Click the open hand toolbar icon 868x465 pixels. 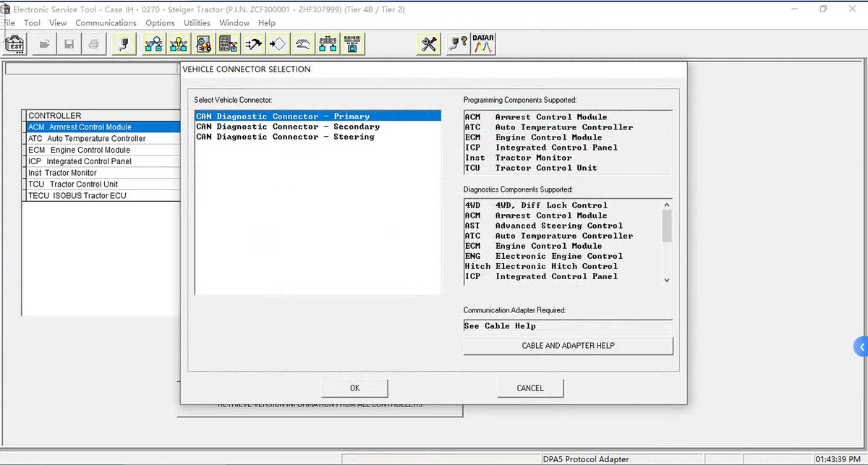coord(304,45)
